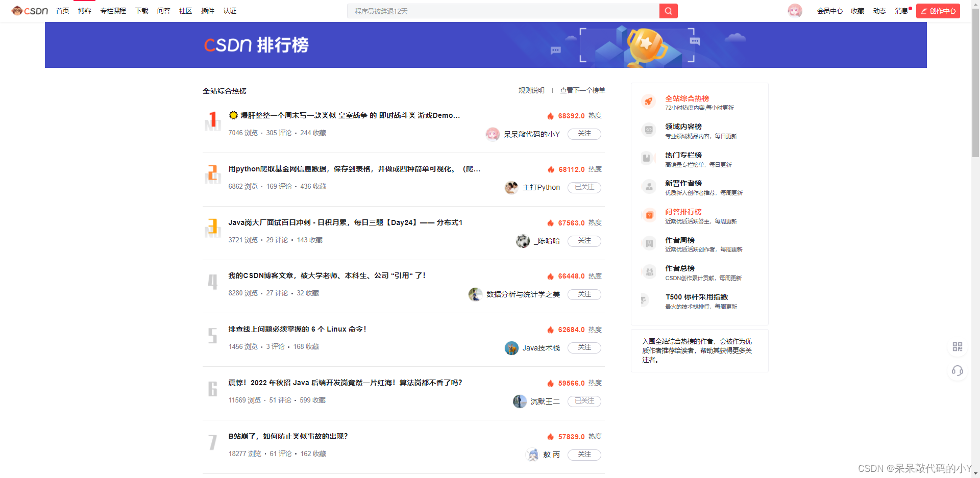Open the QR code floating icon

click(958, 347)
